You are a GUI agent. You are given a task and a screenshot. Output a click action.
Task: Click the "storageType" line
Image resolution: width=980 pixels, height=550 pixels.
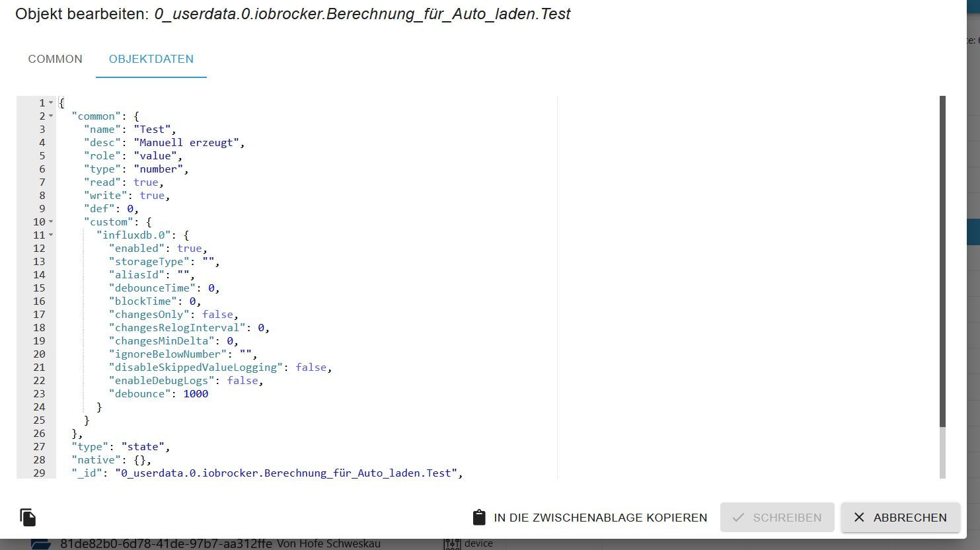164,262
